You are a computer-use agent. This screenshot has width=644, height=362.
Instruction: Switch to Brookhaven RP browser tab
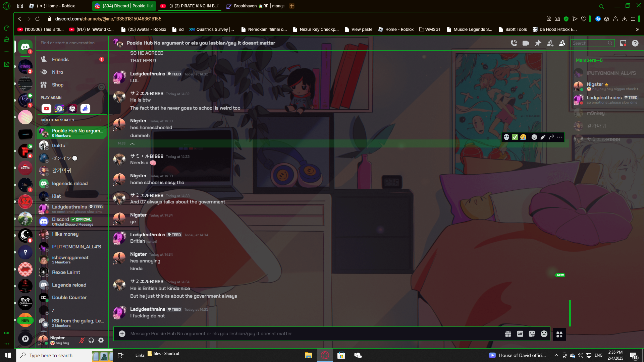[x=255, y=6]
